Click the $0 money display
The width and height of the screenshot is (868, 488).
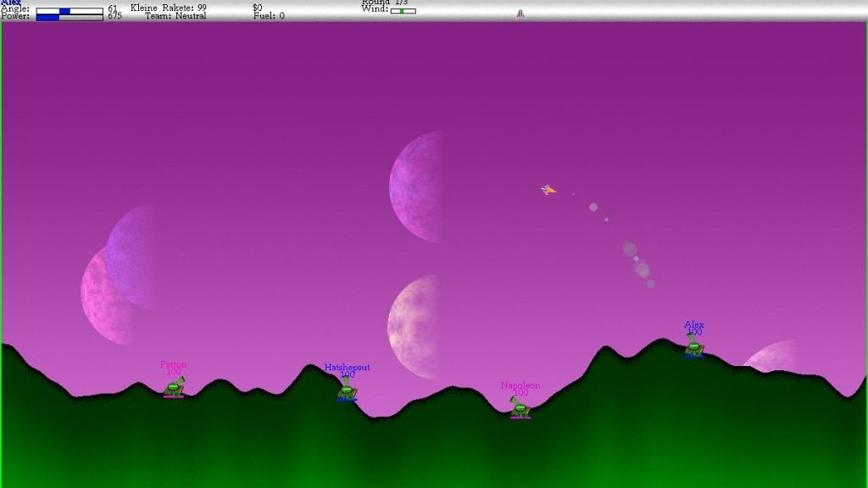pos(258,8)
